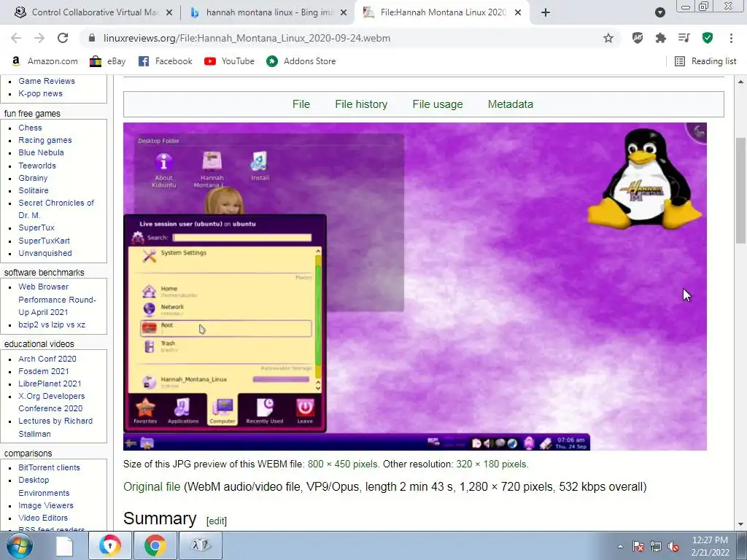Image resolution: width=747 pixels, height=560 pixels.
Task: Open the Amazon.com bookmark
Action: point(44,61)
